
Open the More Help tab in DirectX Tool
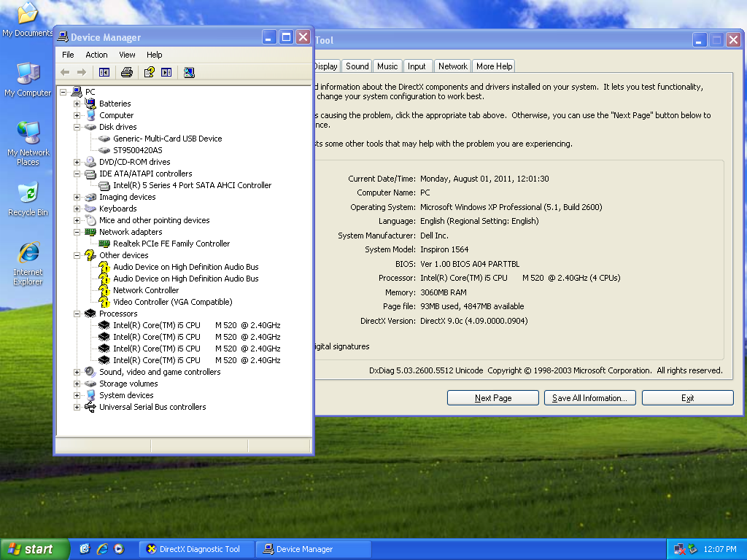coord(494,66)
